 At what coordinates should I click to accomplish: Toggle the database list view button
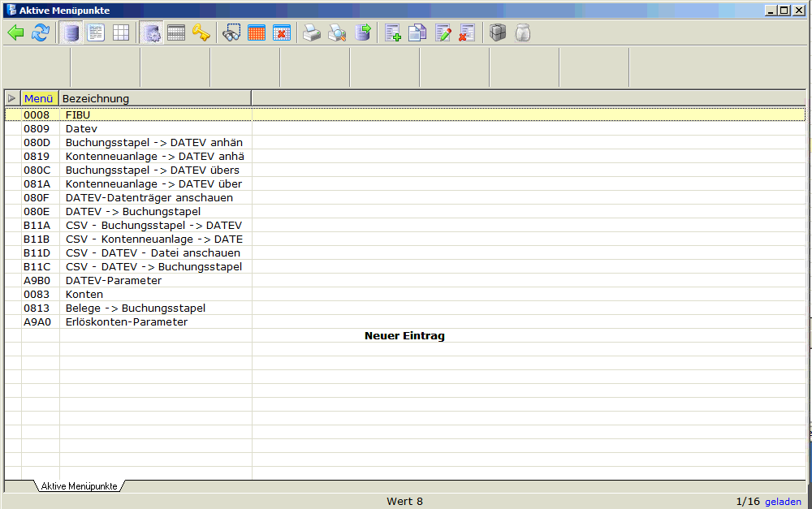71,33
